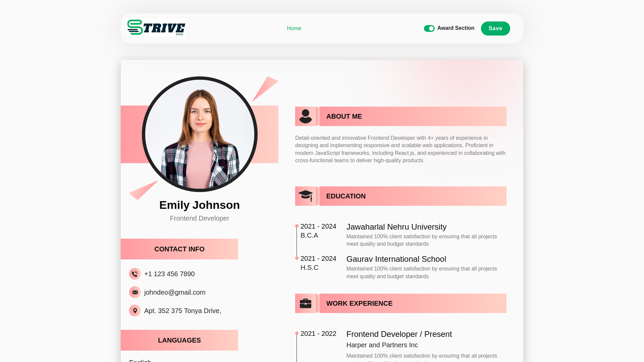The height and width of the screenshot is (362, 644).
Task: Toggle the Award Section switch
Action: click(x=429, y=28)
